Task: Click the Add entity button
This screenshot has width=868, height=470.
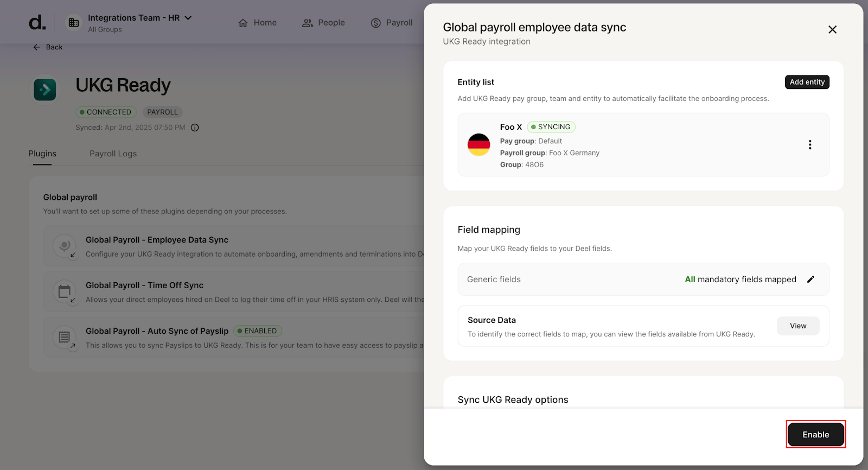Action: pos(807,82)
